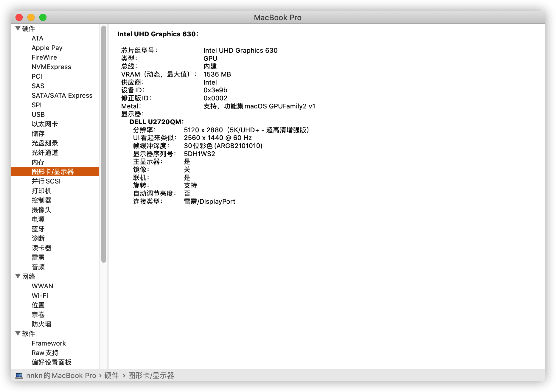Click display serial number 5DH1WS2
The height and width of the screenshot is (392, 556).
click(x=199, y=154)
